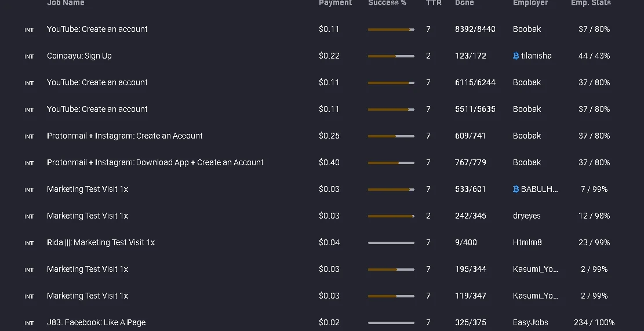Click Bitcoin icon beside BABULH employer
Image resolution: width=644 pixels, height=331 pixels.
coord(516,190)
